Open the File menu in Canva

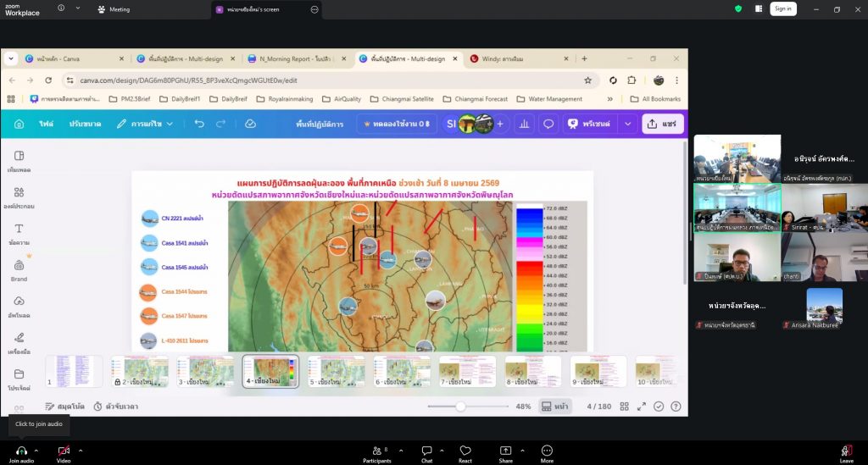46,124
